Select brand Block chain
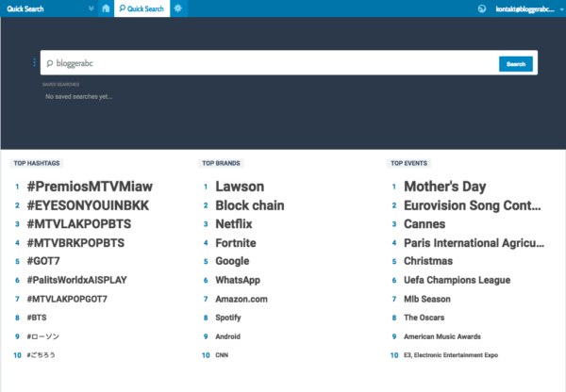This screenshot has width=566, height=392. [250, 205]
